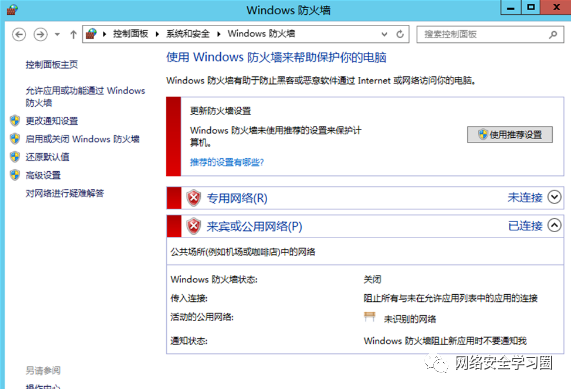This screenshot has height=389, width=571.
Task: Minimize the Windows 防火墙 window
Action: click(511, 8)
